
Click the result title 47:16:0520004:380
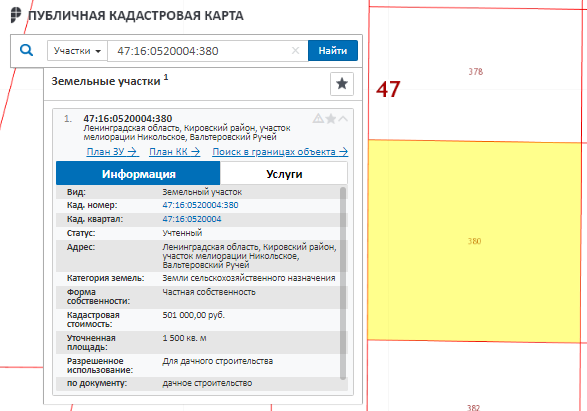(x=128, y=119)
